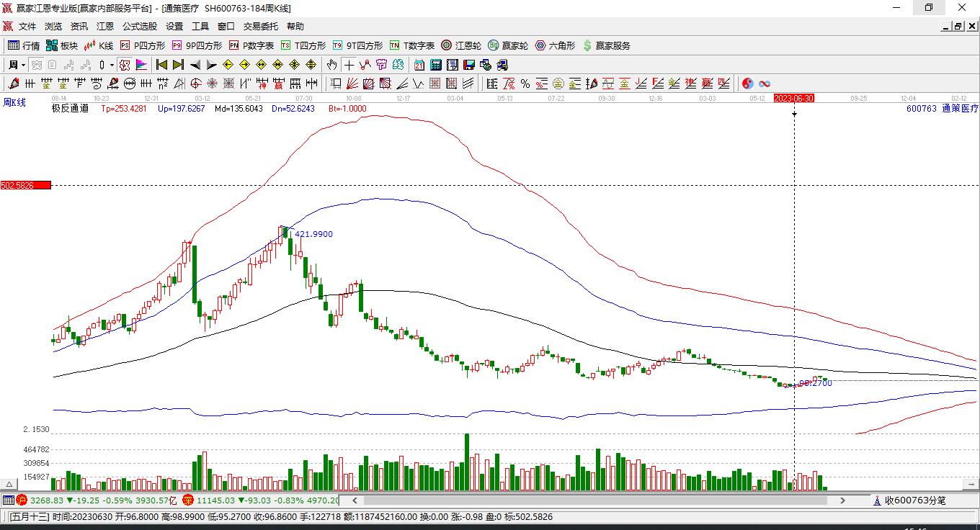
Task: Step chart left with black left arrow
Action: coord(195,65)
